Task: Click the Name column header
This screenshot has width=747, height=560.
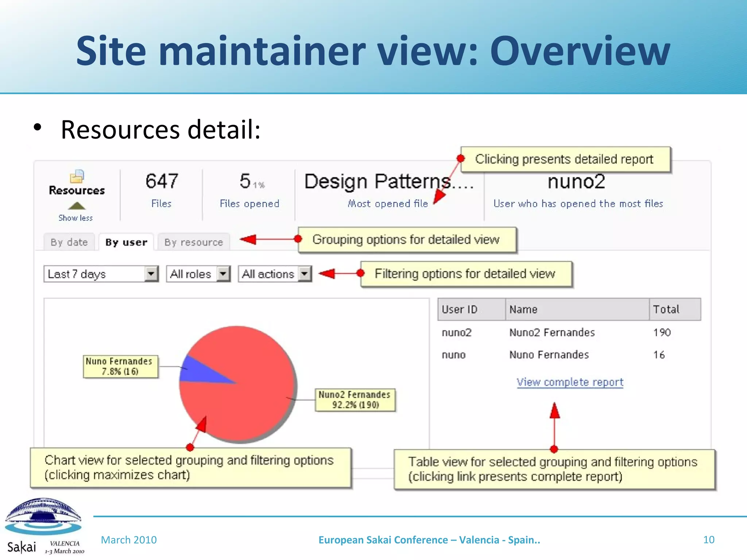Action: [577, 310]
